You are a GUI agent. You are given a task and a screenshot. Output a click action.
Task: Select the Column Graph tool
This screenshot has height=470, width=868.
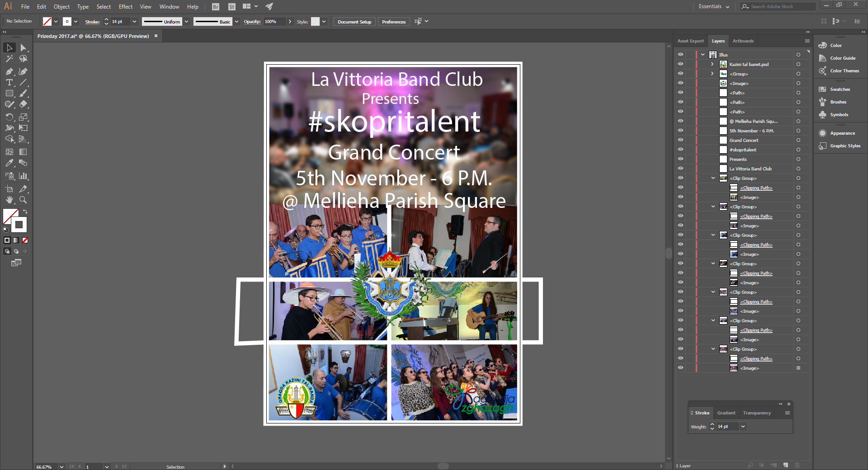[23, 176]
